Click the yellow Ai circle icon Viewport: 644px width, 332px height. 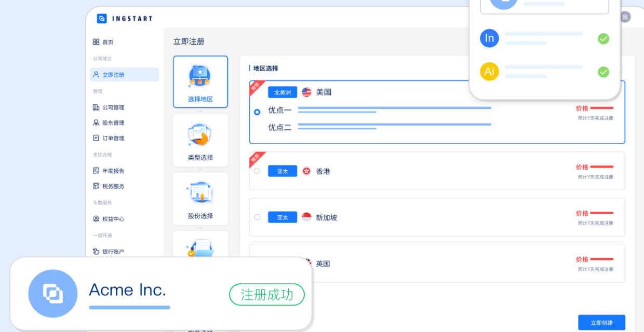[x=489, y=72]
